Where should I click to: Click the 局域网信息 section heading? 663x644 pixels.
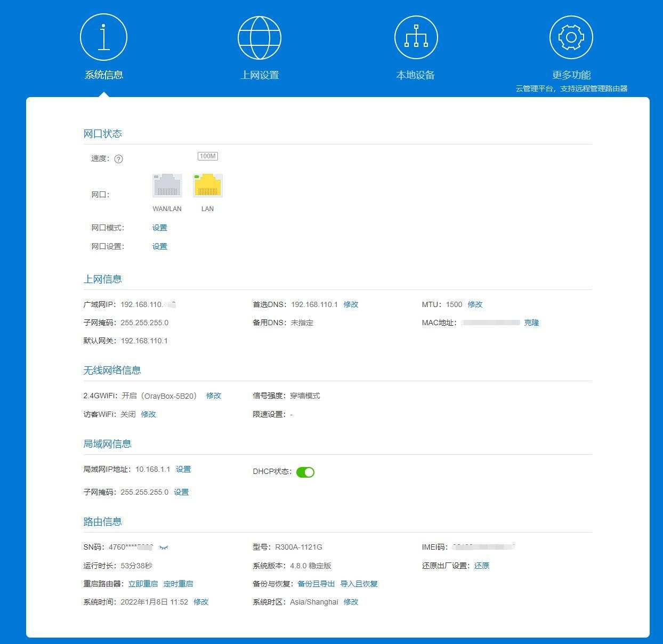(107, 444)
